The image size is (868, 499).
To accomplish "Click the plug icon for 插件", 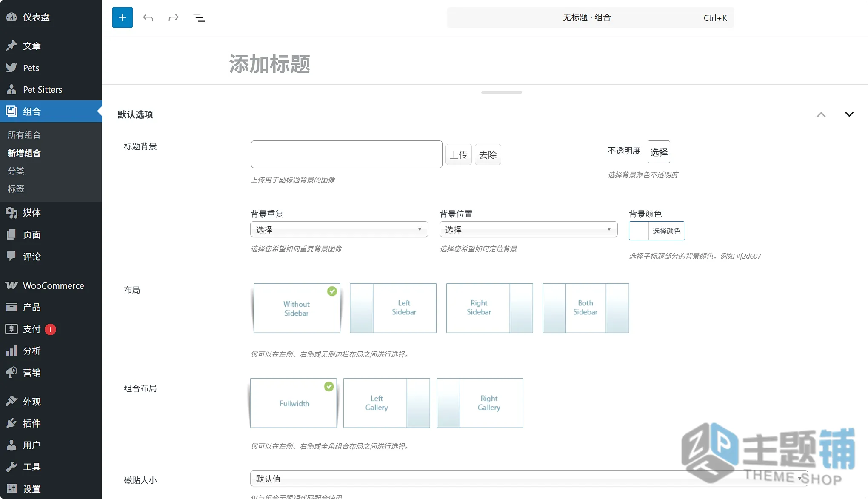I will (11, 423).
